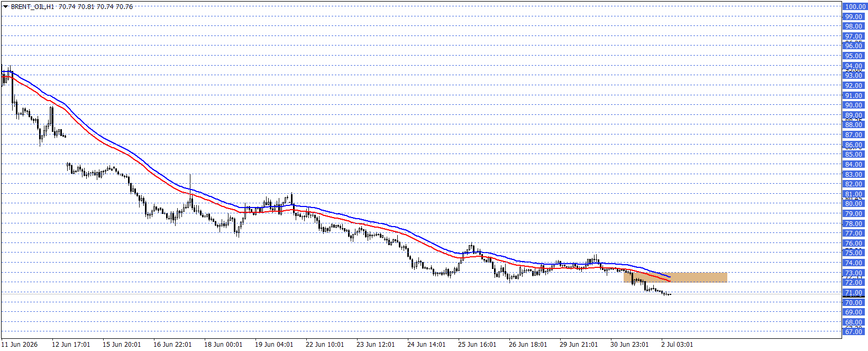Image resolution: width=868 pixels, height=351 pixels.
Task: Click the 29 Jun 21:01 time label
Action: point(579,345)
